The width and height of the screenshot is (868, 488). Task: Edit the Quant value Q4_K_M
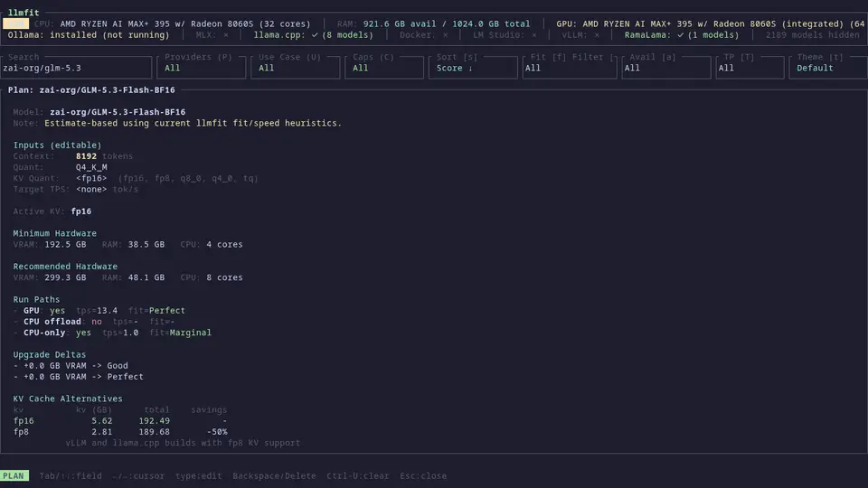[91, 167]
